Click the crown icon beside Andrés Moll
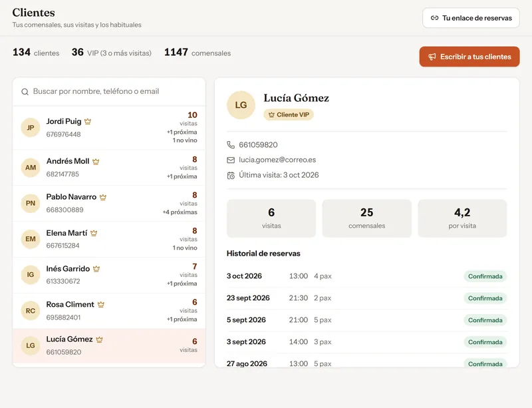The image size is (532, 408). point(96,161)
